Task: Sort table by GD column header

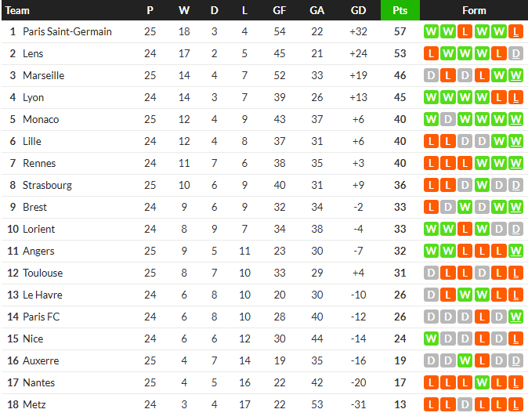Action: point(358,10)
